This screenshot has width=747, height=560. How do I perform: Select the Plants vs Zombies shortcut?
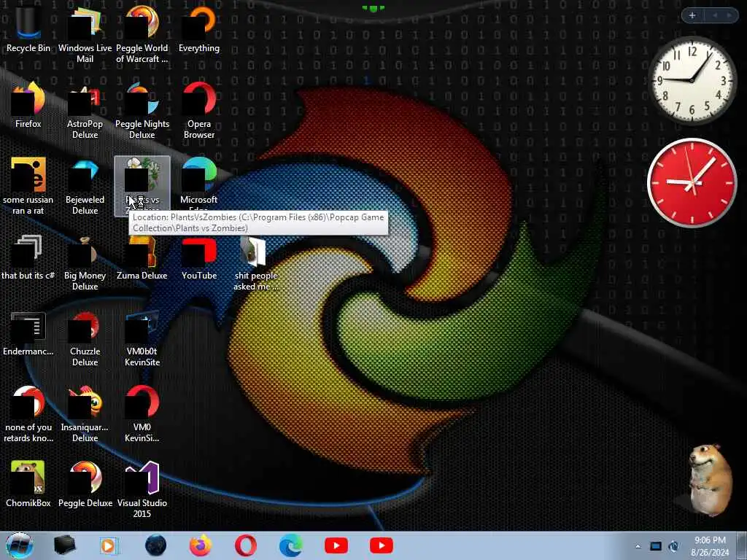(x=142, y=186)
